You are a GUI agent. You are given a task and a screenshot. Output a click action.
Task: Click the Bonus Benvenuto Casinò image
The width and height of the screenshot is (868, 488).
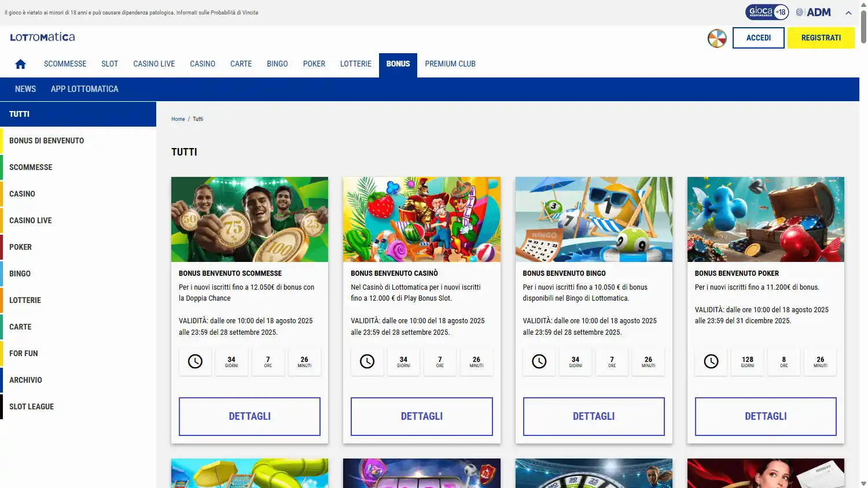(x=422, y=220)
